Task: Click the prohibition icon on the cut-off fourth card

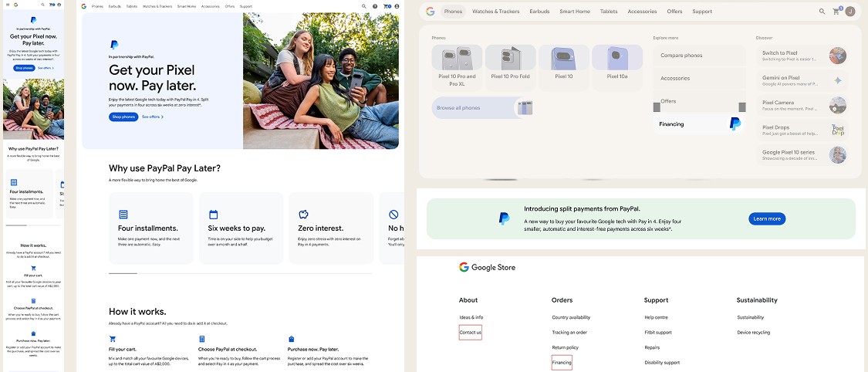Action: tap(393, 215)
